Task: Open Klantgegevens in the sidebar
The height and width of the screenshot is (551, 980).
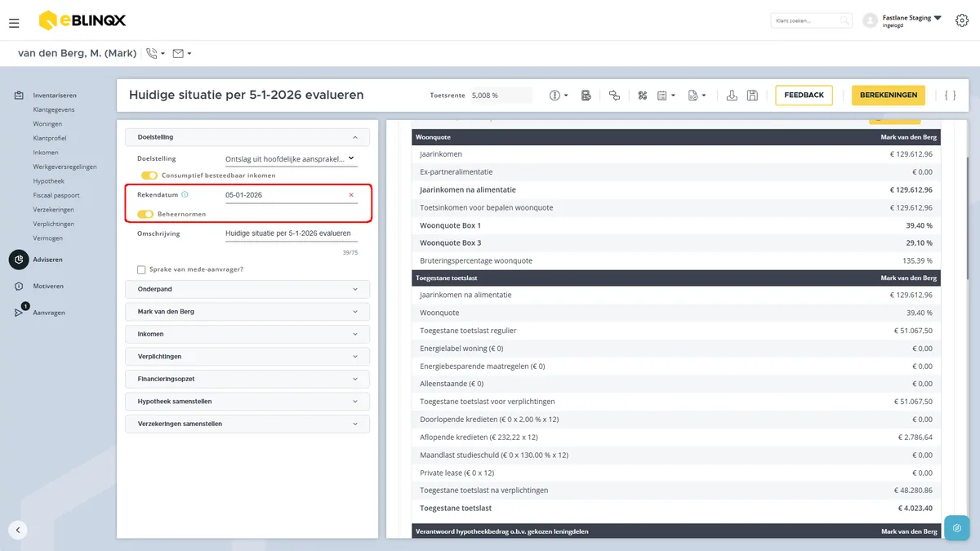Action: tap(54, 109)
